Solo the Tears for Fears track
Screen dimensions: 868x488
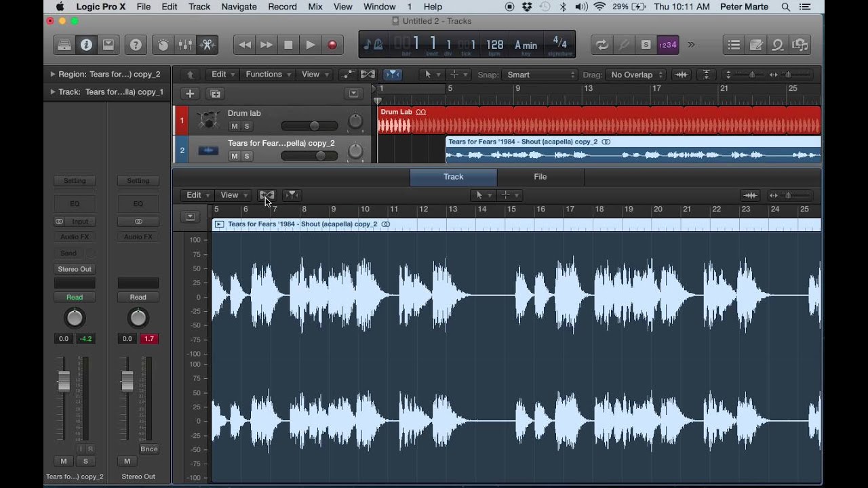pyautogui.click(x=247, y=156)
